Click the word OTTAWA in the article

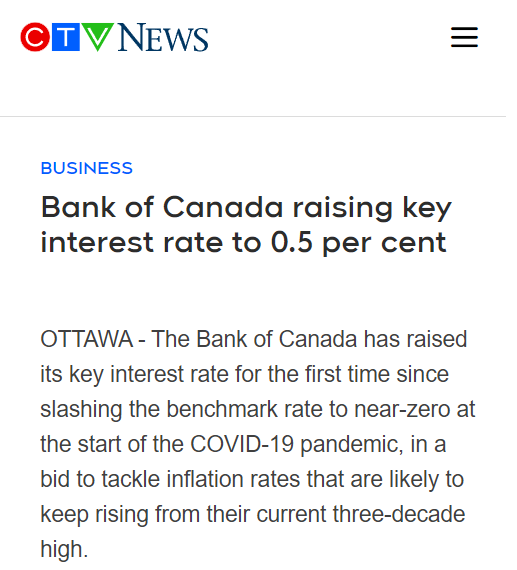click(x=87, y=339)
